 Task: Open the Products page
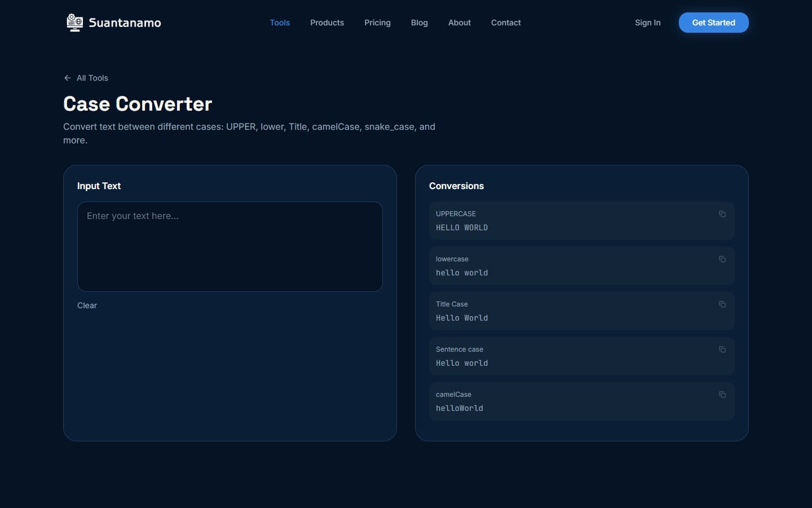327,23
